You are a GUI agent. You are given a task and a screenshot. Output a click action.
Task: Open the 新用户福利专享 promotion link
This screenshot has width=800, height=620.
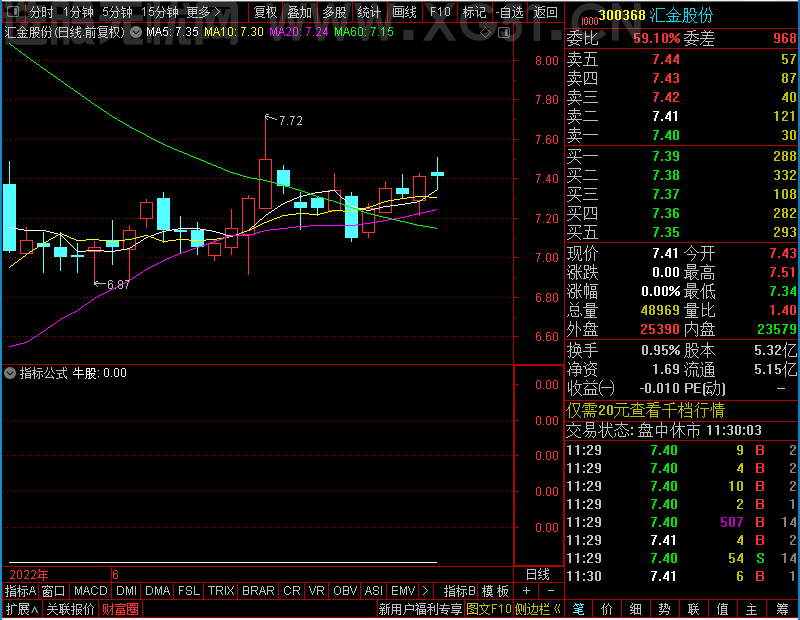coord(420,609)
